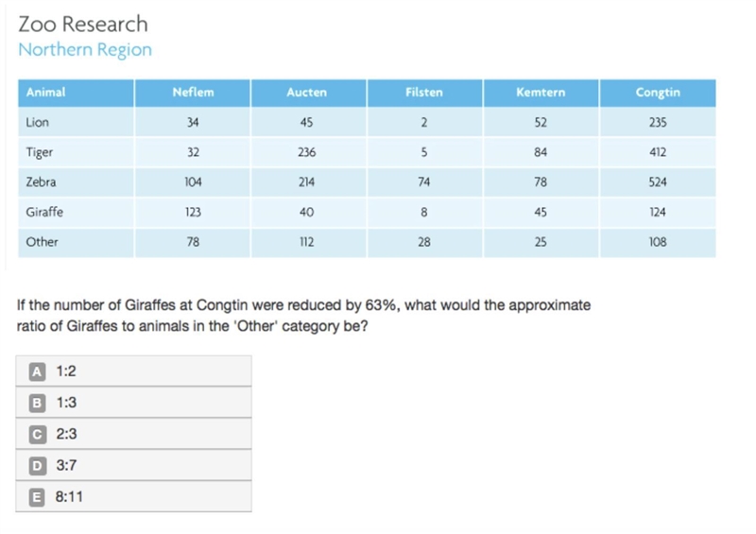Pick answer option D 3:7
The image size is (756, 534).
[133, 465]
